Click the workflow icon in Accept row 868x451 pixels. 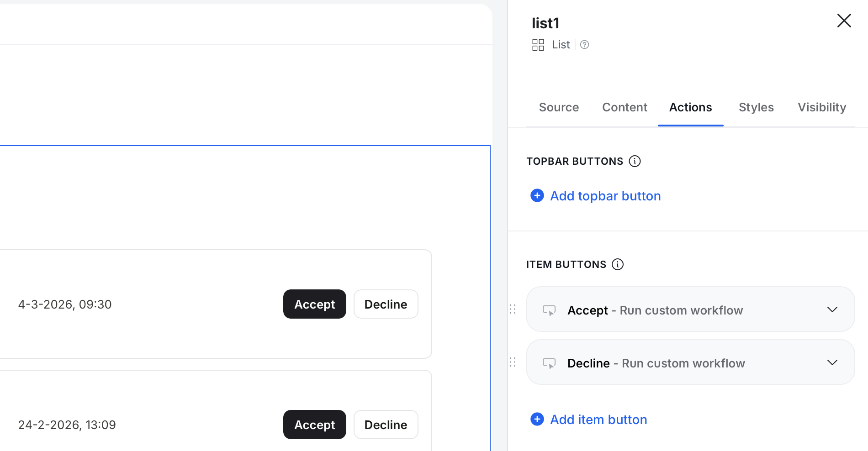point(549,310)
